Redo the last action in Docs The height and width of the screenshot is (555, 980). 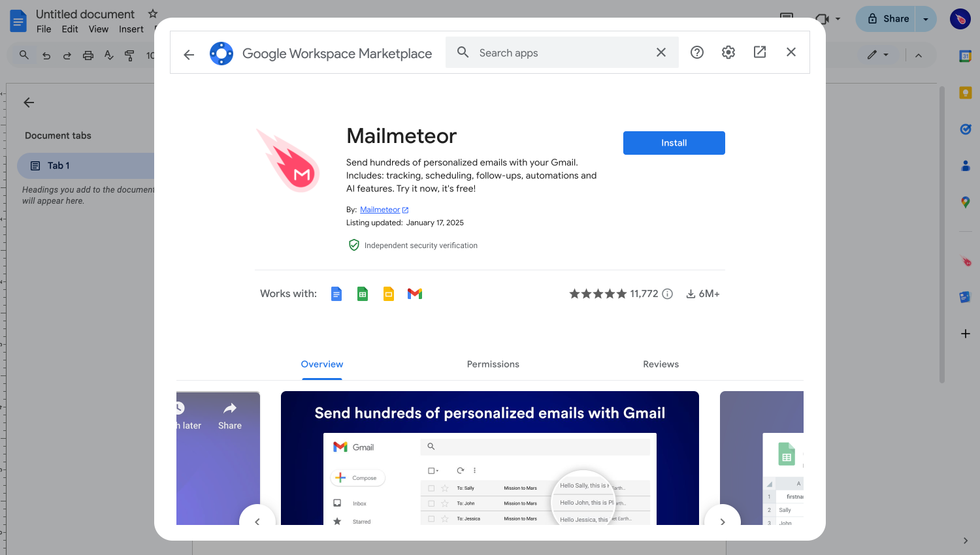point(67,55)
